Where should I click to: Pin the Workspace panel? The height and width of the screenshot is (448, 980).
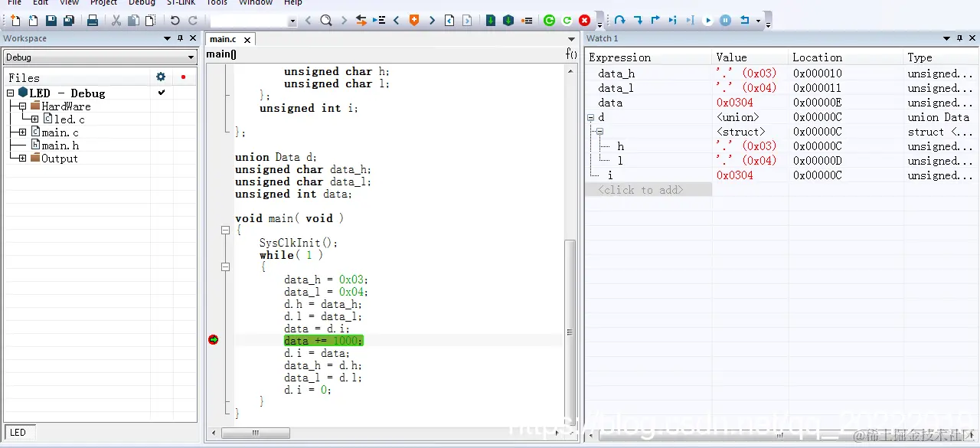(180, 38)
